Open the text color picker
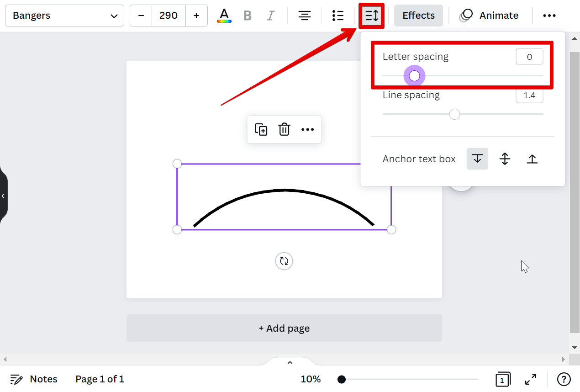580x392 pixels. (x=224, y=16)
